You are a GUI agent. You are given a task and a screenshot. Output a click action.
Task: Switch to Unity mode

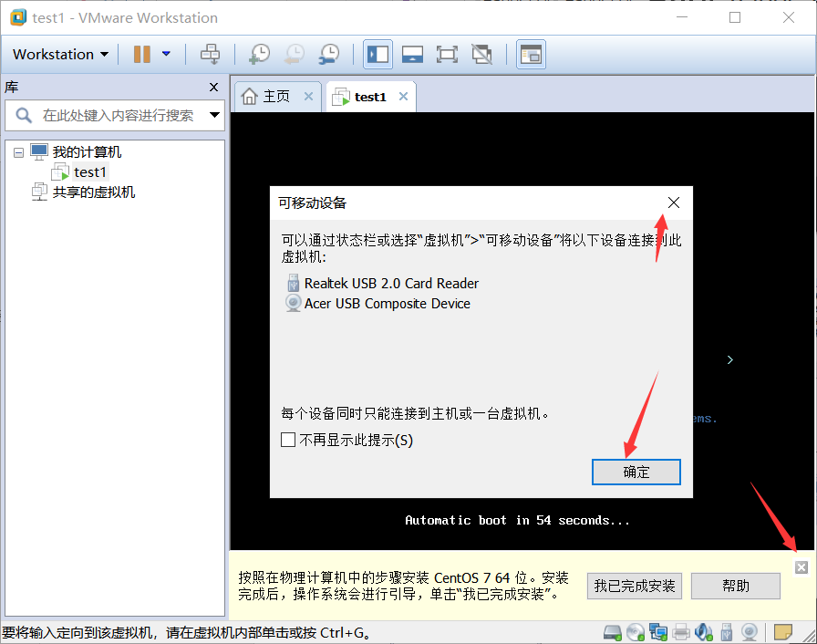(x=482, y=54)
